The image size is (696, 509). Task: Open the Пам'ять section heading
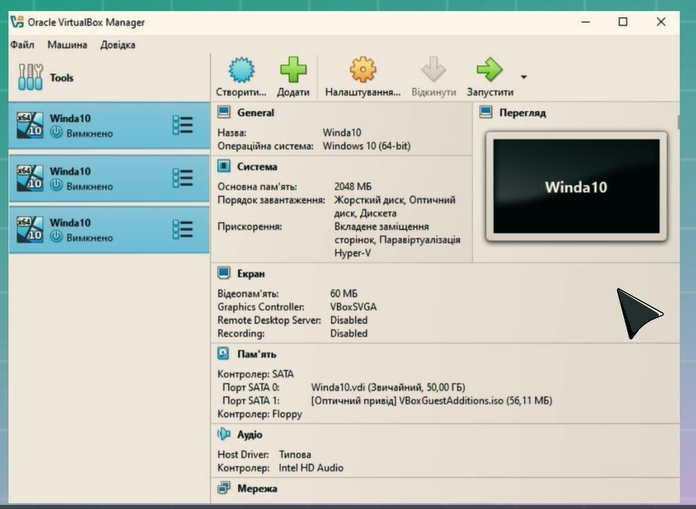pyautogui.click(x=257, y=354)
